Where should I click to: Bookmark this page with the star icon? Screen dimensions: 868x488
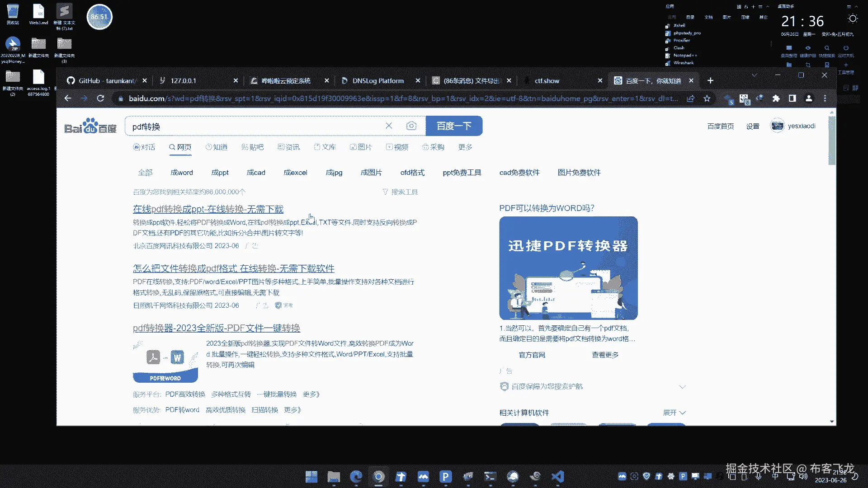pos(707,99)
